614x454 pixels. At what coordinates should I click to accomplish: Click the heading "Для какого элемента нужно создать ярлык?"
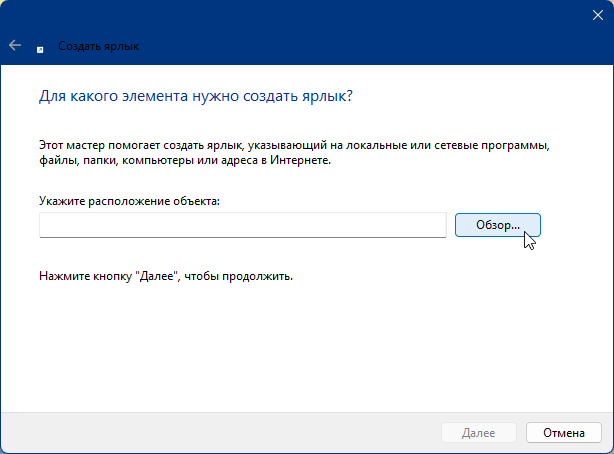tap(196, 96)
